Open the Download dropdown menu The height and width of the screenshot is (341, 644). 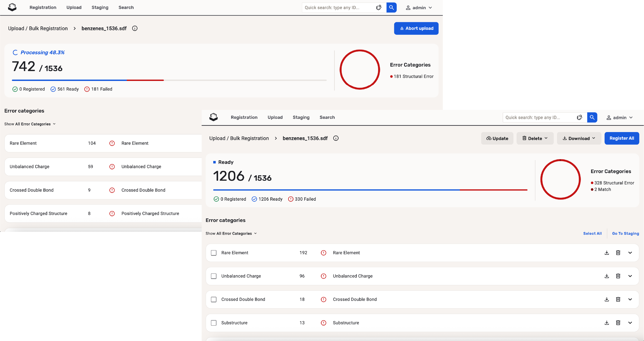pyautogui.click(x=579, y=138)
